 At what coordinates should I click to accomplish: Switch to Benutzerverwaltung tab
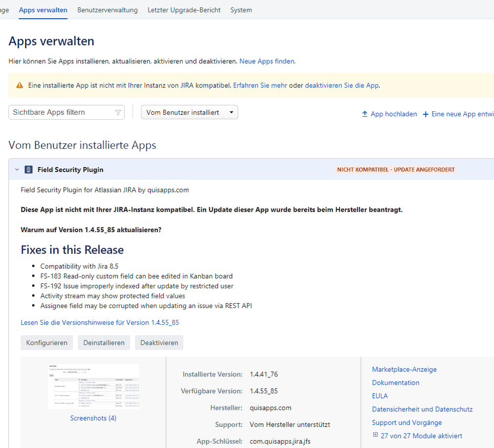point(107,10)
